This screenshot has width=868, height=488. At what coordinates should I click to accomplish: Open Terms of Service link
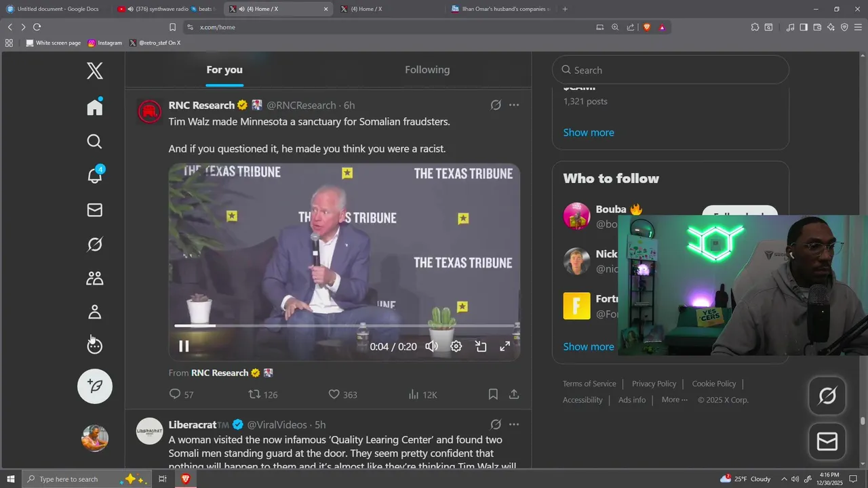[589, 384]
